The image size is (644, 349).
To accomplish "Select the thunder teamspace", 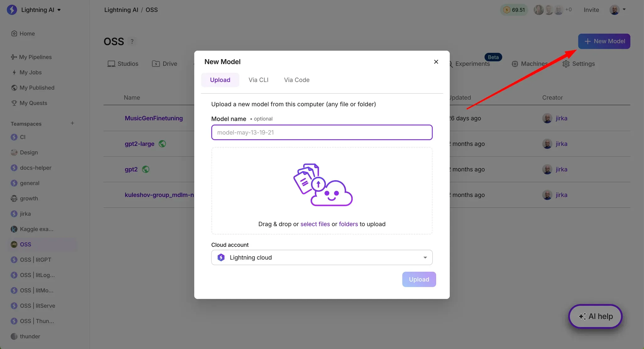I will coord(25,336).
